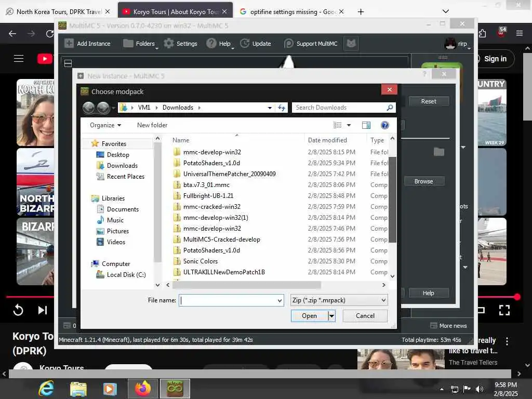The width and height of the screenshot is (532, 399).
Task: Open the Help menu in the MultiMC toolbar
Action: [220, 44]
